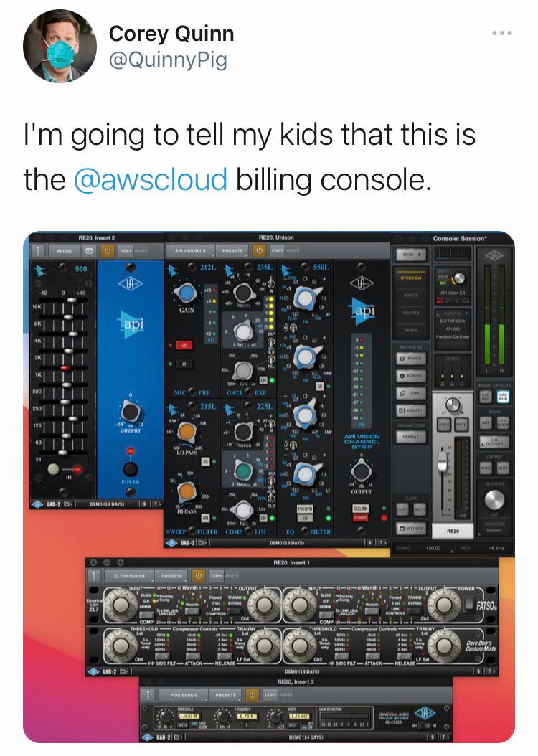Click the Remove modifier button in Console
Viewport: 538px width, 756px height.
[x=410, y=376]
